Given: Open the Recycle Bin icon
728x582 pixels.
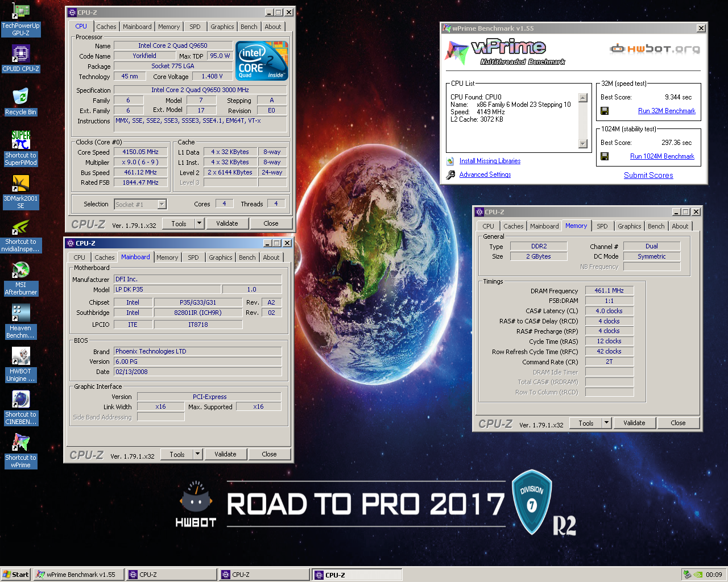Looking at the screenshot, I should [x=20, y=102].
